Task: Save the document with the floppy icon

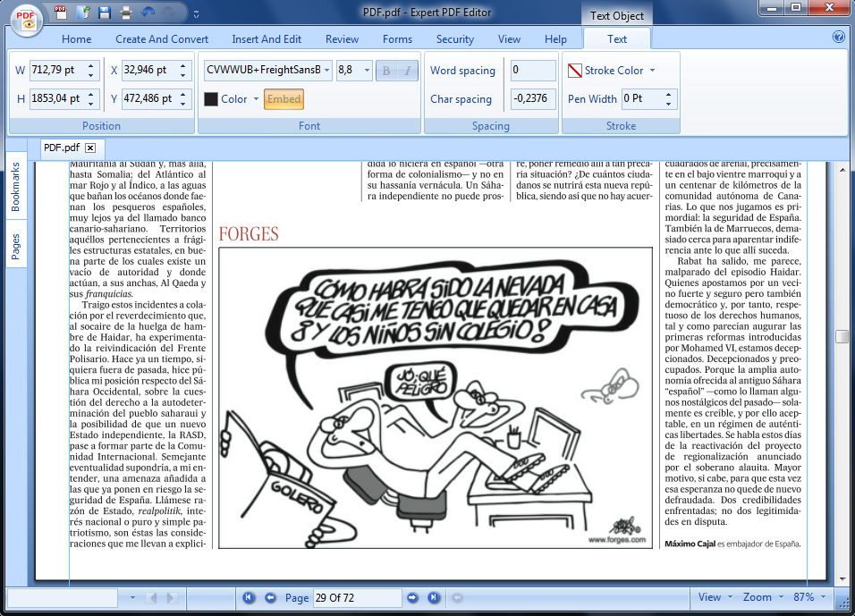Action: point(105,12)
